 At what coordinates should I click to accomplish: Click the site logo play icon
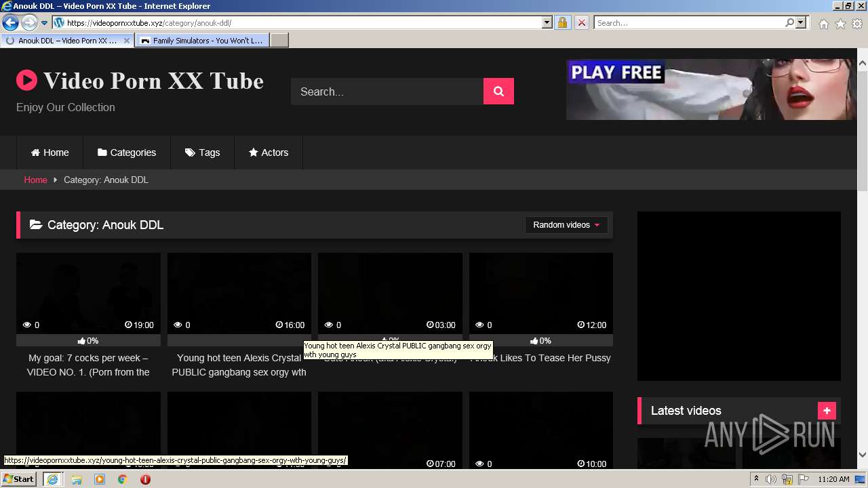[26, 81]
